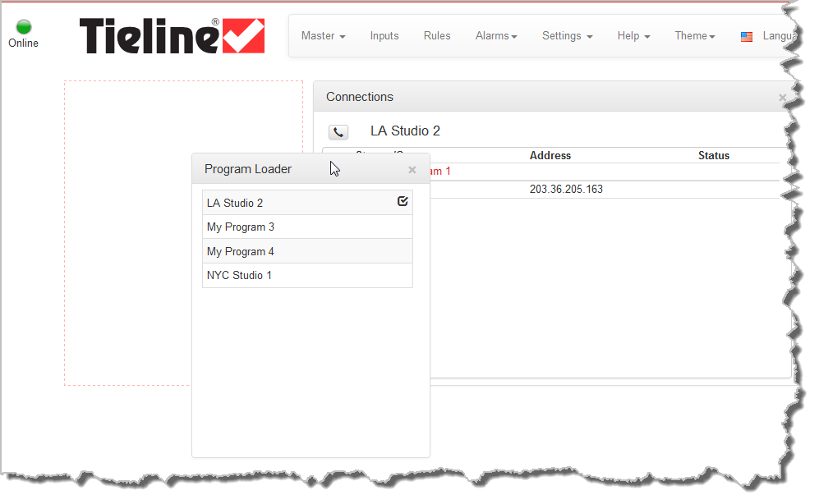
Task: Expand the Alarms dropdown menu
Action: tap(496, 36)
